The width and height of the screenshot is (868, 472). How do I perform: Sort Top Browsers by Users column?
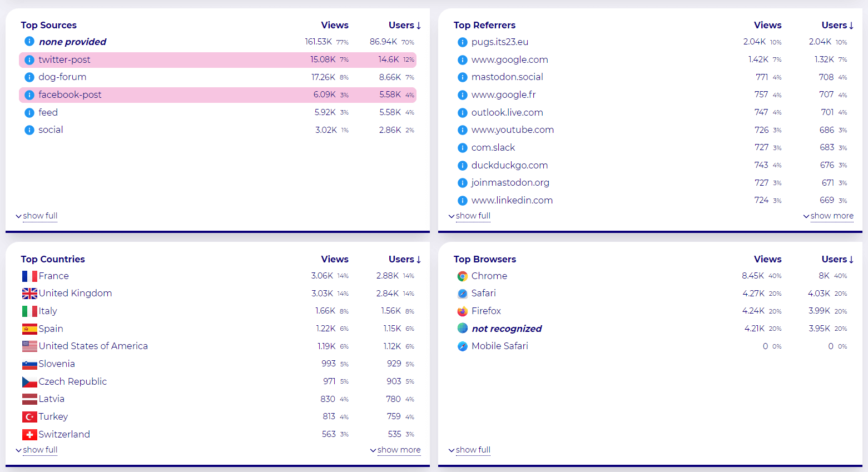click(x=837, y=259)
